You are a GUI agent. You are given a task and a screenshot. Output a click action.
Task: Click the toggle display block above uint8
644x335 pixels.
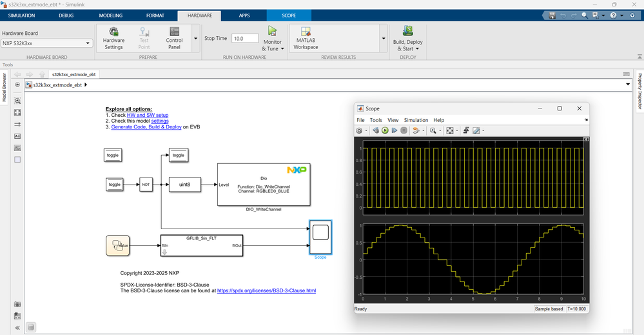click(x=178, y=155)
